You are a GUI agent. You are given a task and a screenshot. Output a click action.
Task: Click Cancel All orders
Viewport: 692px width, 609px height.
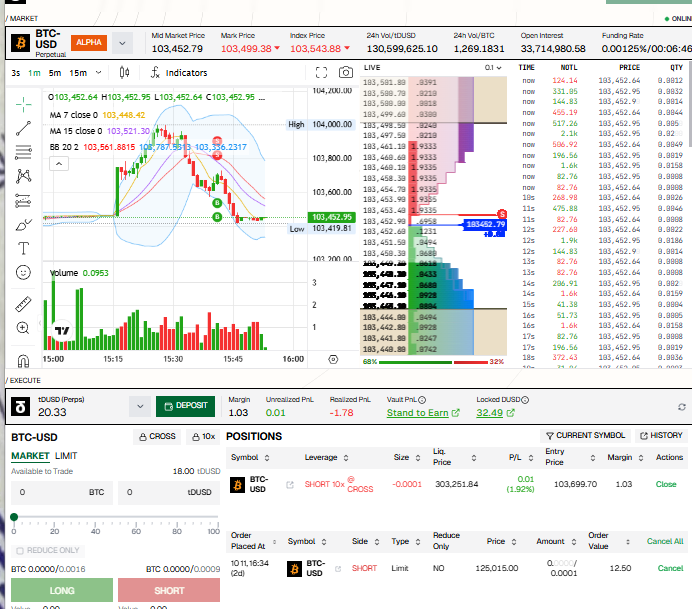coord(665,541)
